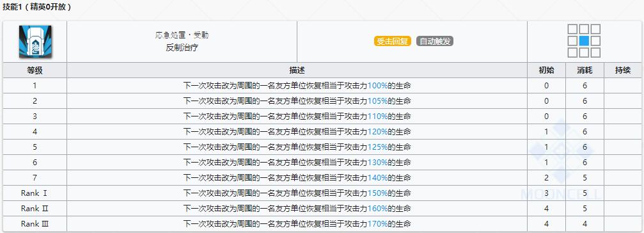Click the blue center tile in range grid
Image resolution: width=644 pixels, height=233 pixels.
pyautogui.click(x=584, y=41)
